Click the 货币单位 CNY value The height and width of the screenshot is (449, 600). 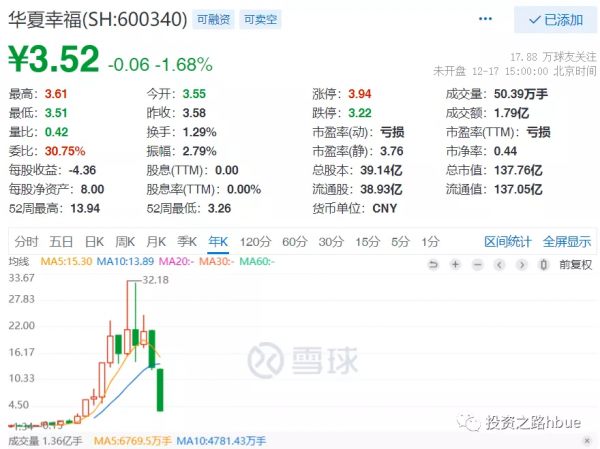tap(385, 209)
